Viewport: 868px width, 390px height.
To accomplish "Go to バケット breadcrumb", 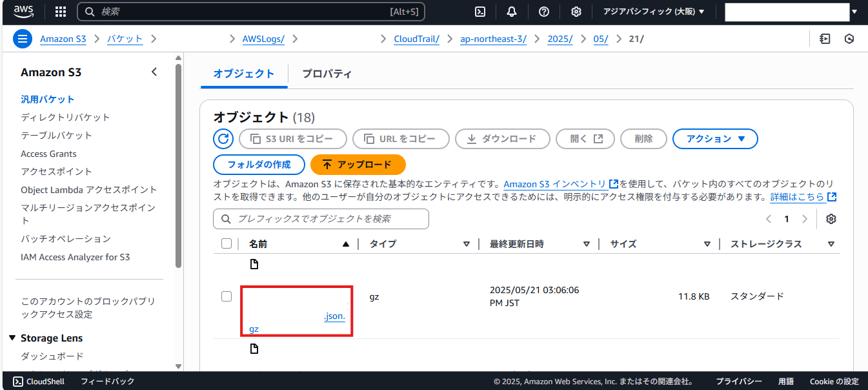I will (125, 39).
